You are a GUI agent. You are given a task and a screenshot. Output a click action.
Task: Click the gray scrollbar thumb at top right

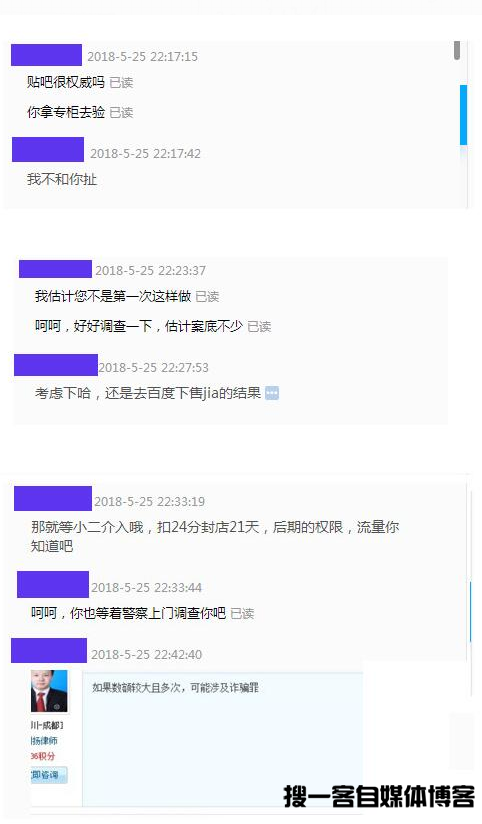coord(457,50)
